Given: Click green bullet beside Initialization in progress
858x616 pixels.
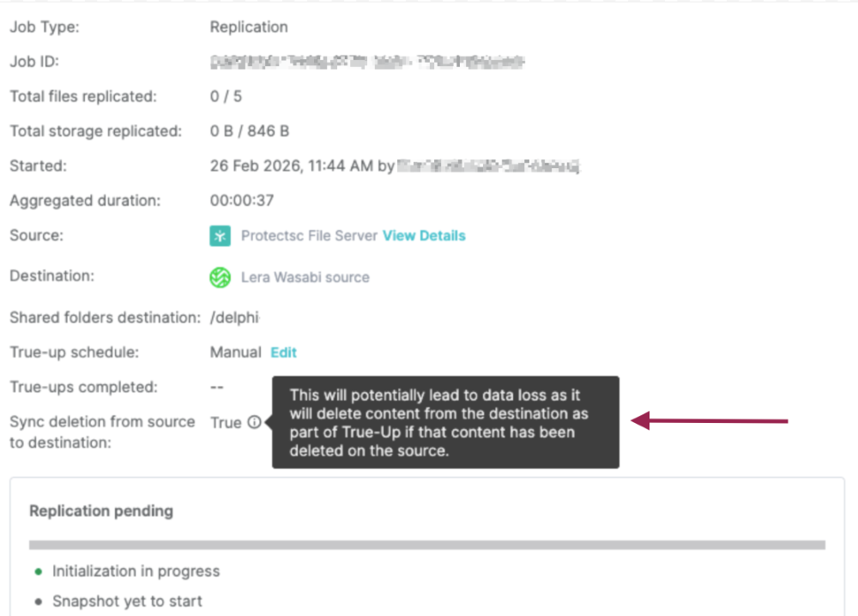Looking at the screenshot, I should point(38,571).
